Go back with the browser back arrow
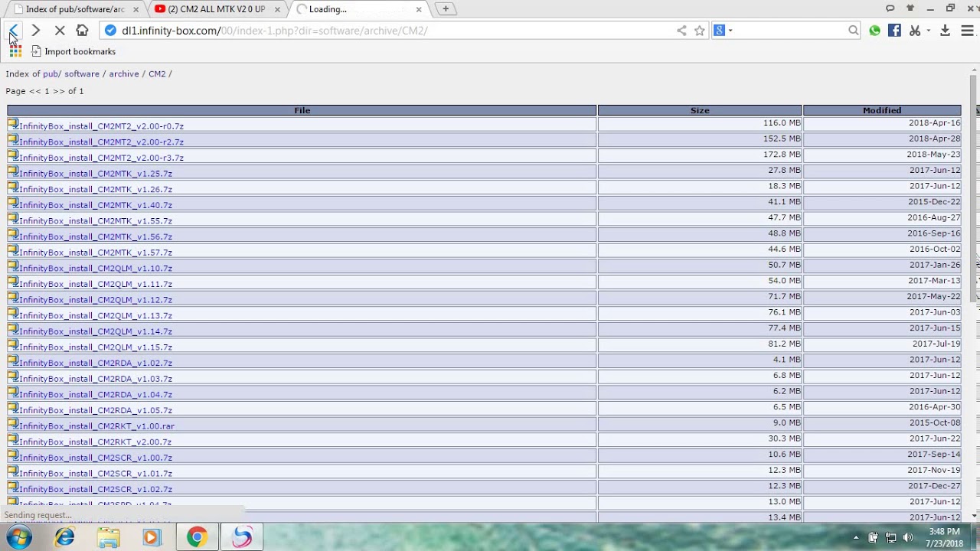The width and height of the screenshot is (980, 551). tap(14, 31)
